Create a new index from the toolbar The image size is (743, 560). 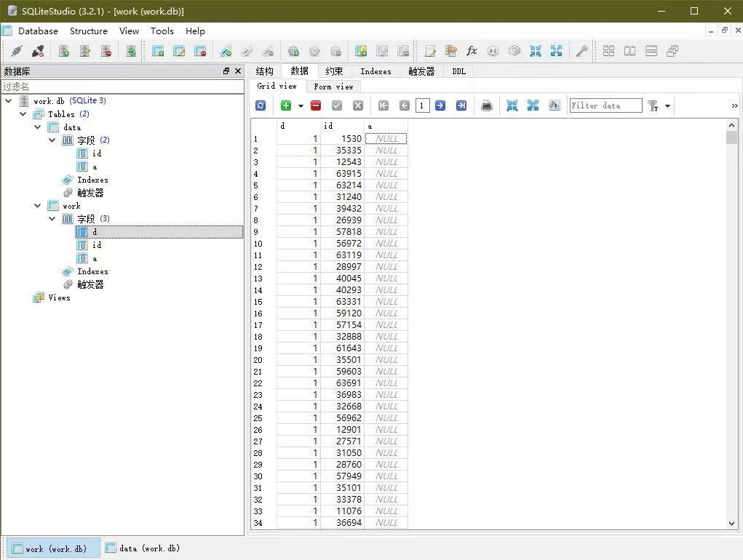tap(226, 51)
